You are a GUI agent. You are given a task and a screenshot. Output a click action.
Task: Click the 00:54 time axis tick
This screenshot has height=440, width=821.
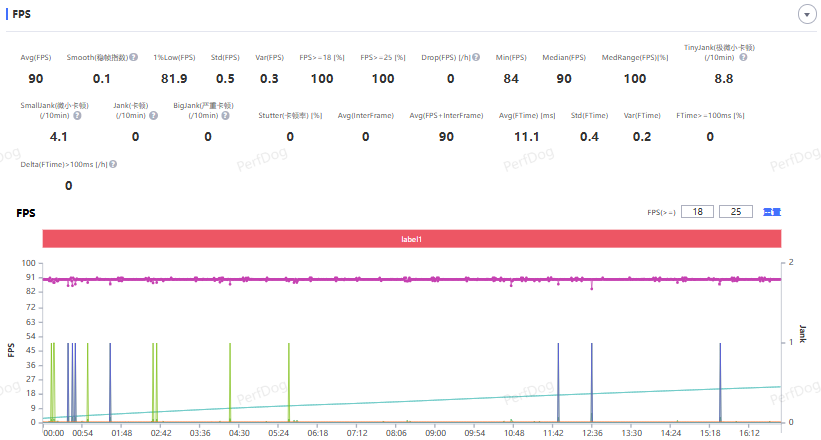[x=82, y=433]
